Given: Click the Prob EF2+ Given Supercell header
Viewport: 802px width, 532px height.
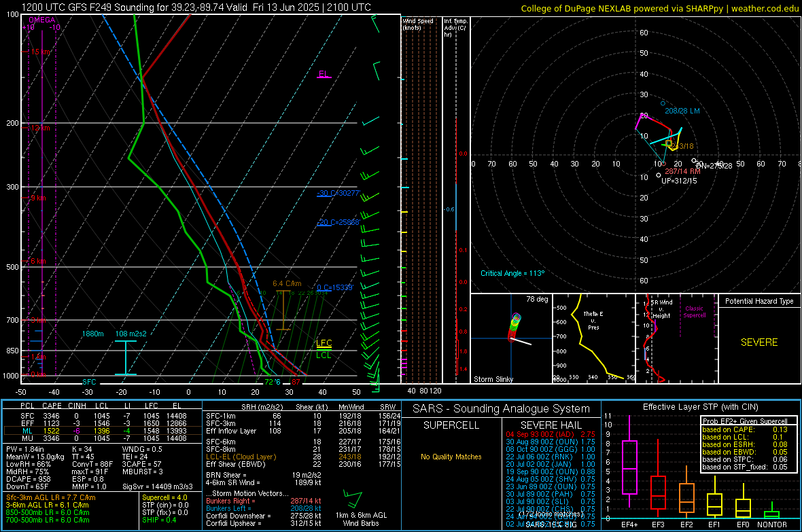Looking at the screenshot, I should coord(745,421).
